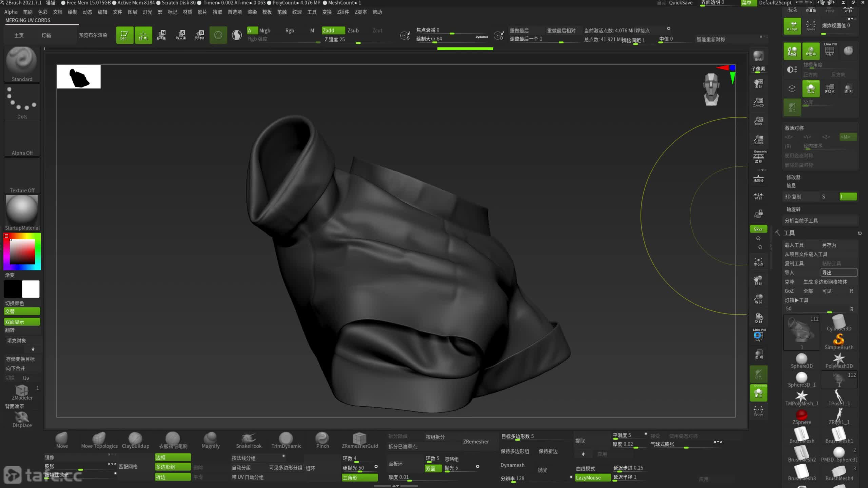Toggle the 多边形组 polygroups option
Image resolution: width=868 pixels, height=488 pixels.
tap(173, 467)
